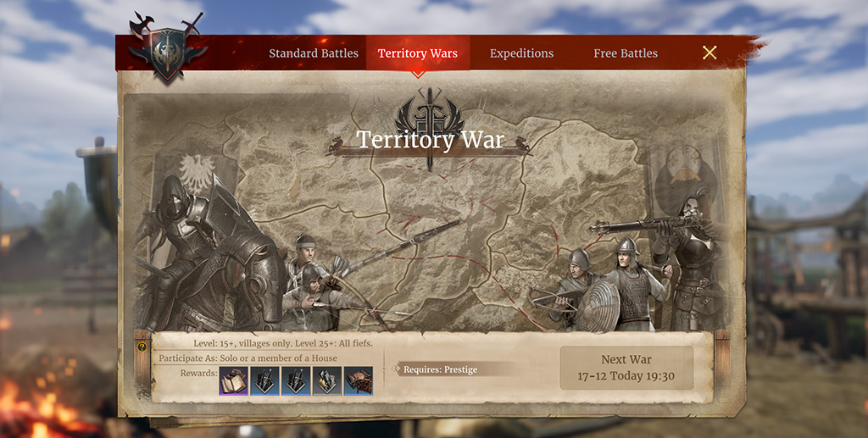Select the gray-bordered fourth reward icon
Image resolution: width=868 pixels, height=438 pixels.
tap(327, 381)
